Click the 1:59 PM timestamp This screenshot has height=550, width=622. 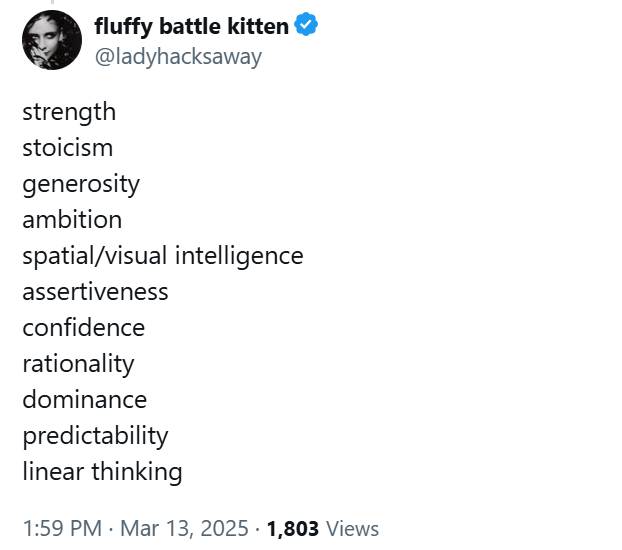(62, 529)
